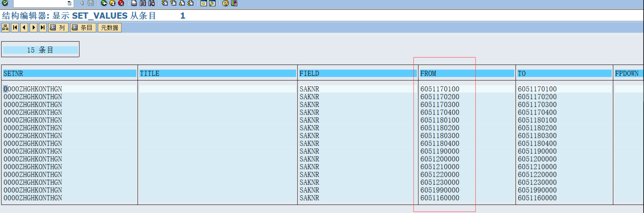
Task: Go to the next entry arrow
Action: tap(34, 28)
